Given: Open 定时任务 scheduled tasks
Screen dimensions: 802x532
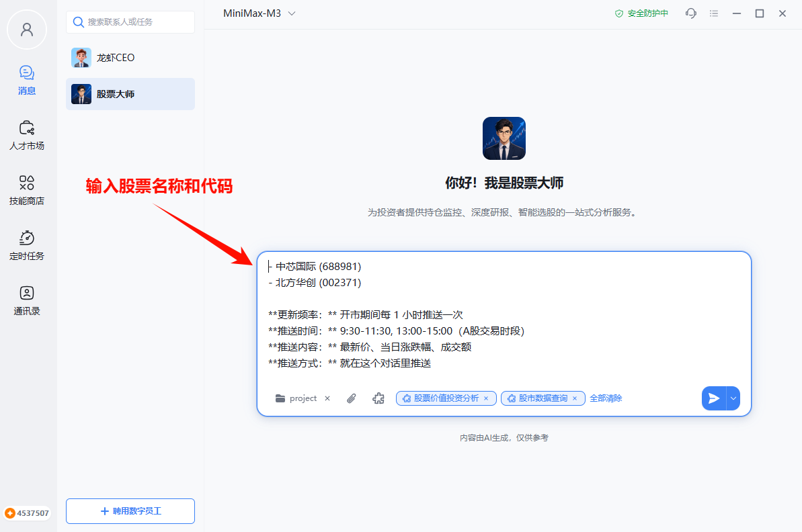Looking at the screenshot, I should 27,246.
